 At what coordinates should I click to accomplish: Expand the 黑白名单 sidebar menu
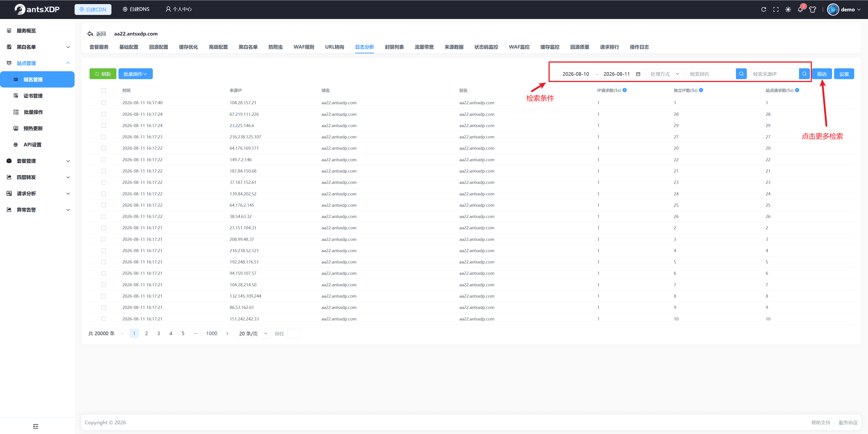pyautogui.click(x=37, y=47)
